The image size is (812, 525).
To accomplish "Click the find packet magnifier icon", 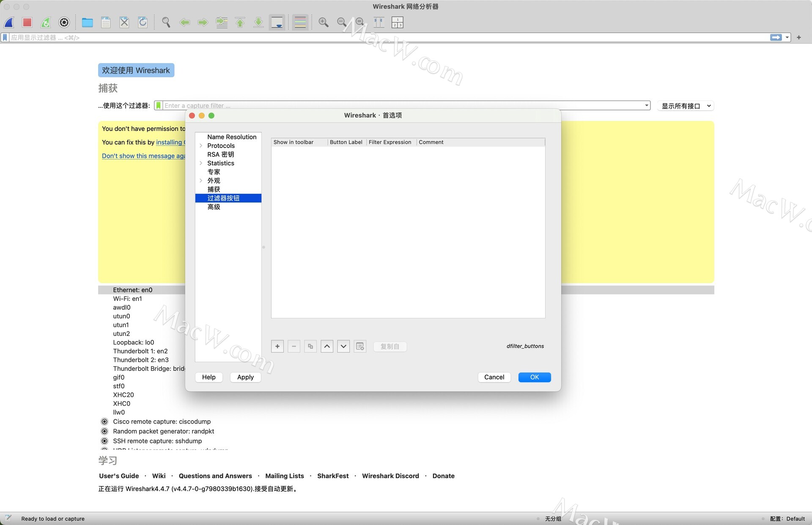I will 166,22.
